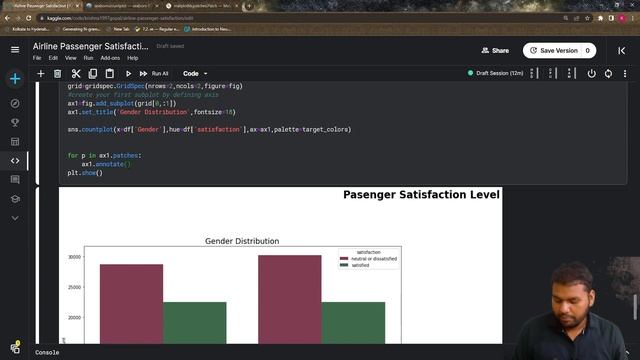Switch to the matplotlib patches browser tab
Image resolution: width=640 pixels, height=360 pixels.
pyautogui.click(x=202, y=6)
